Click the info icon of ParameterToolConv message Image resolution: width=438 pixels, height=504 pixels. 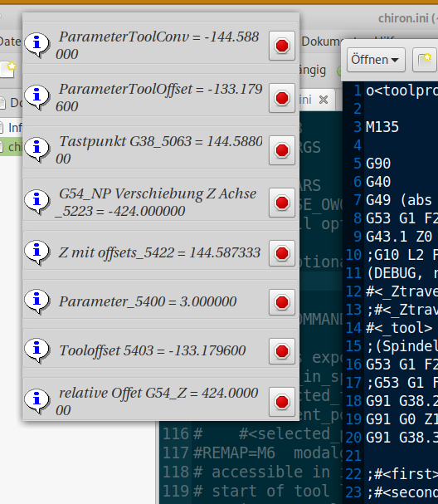coord(37,44)
